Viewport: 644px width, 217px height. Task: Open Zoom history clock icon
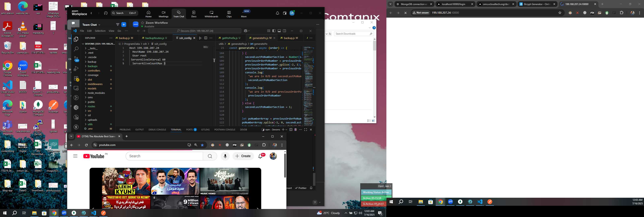tap(106, 13)
